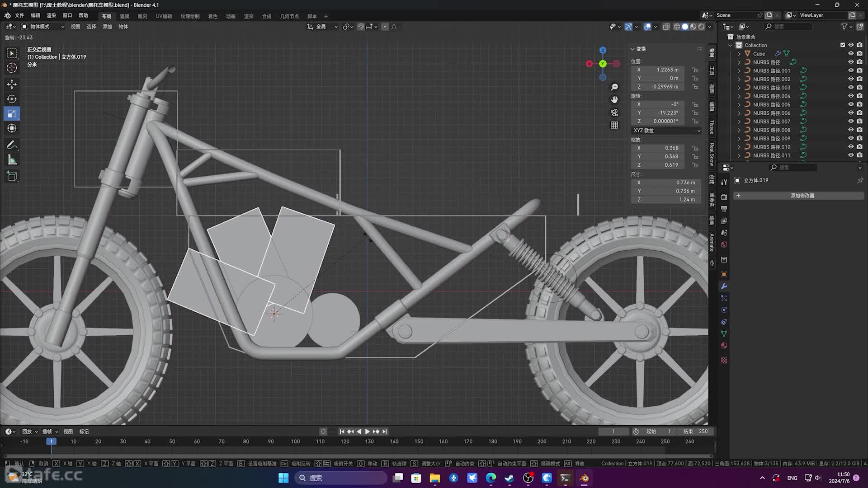This screenshot has width=868, height=488.
Task: Open the Modifiers properties tab (blue wrench)
Action: click(724, 286)
